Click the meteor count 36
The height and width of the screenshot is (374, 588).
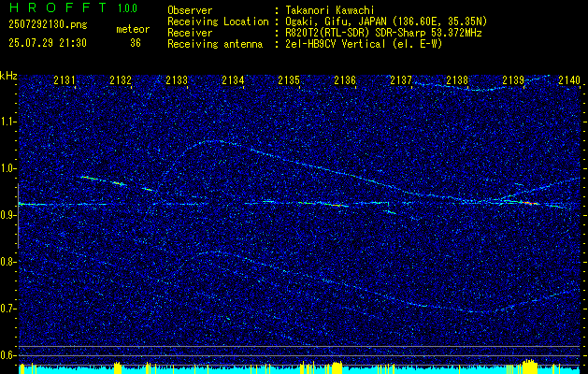point(136,43)
